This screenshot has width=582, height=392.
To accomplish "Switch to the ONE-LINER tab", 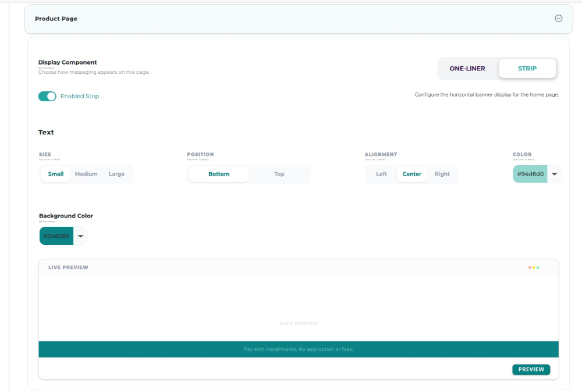I will pyautogui.click(x=467, y=69).
